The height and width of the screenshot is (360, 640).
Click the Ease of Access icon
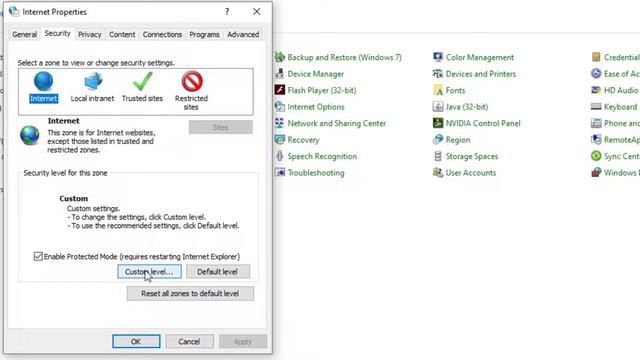coord(596,74)
